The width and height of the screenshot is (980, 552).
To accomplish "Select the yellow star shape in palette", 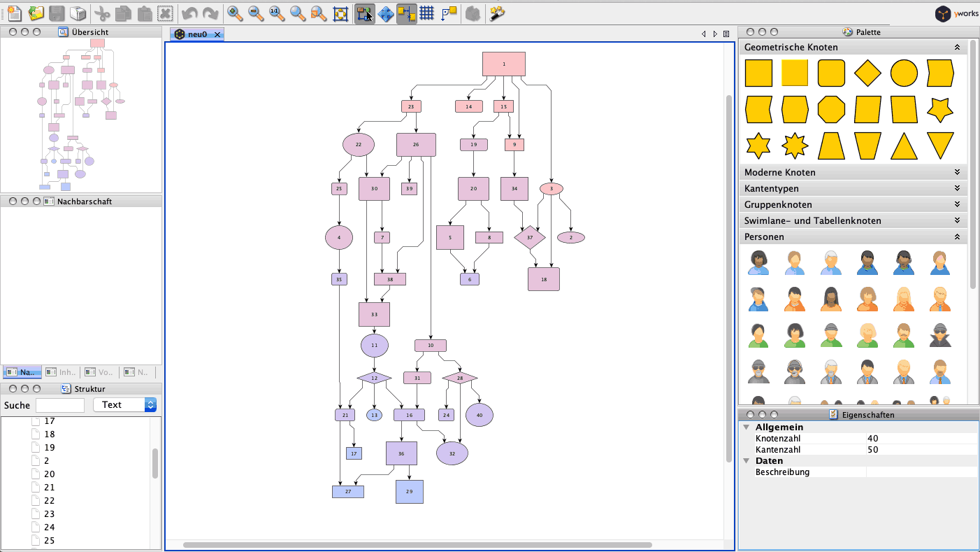I will 940,109.
